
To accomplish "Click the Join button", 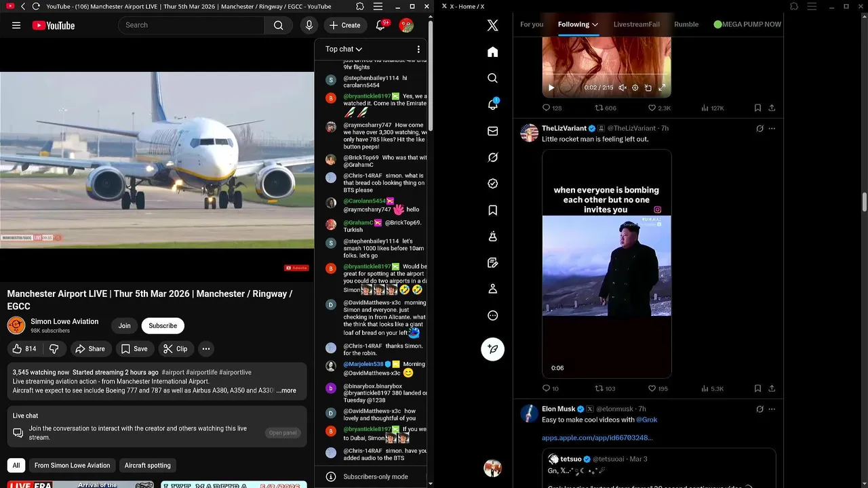I will coord(125,326).
